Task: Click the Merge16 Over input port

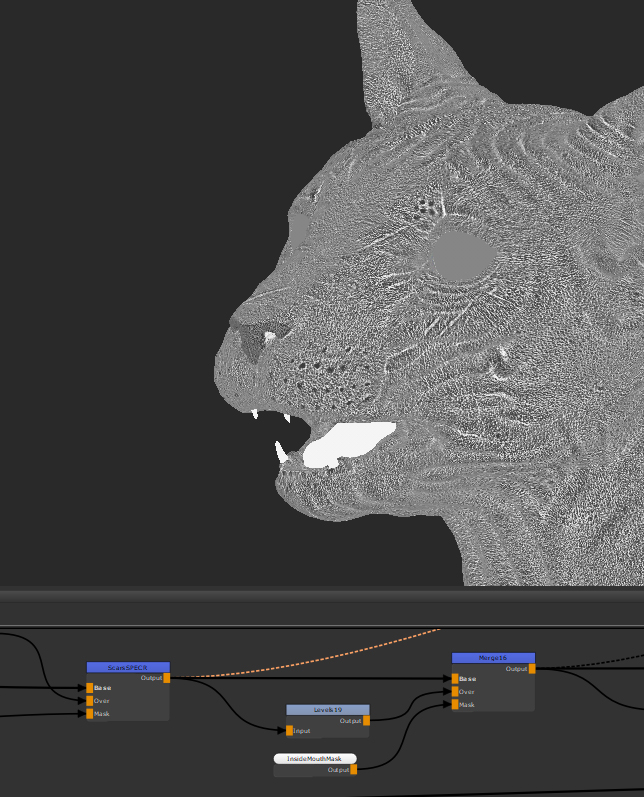Action: pyautogui.click(x=454, y=692)
